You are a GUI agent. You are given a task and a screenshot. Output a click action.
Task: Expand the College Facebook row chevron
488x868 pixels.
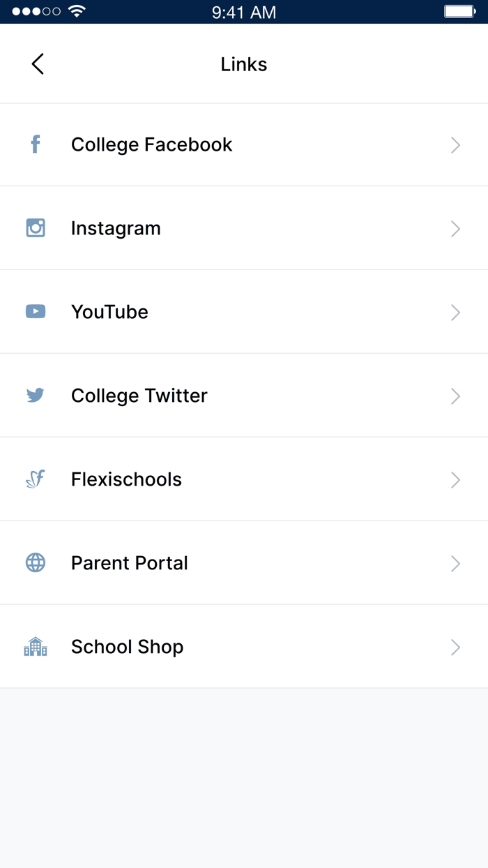455,144
